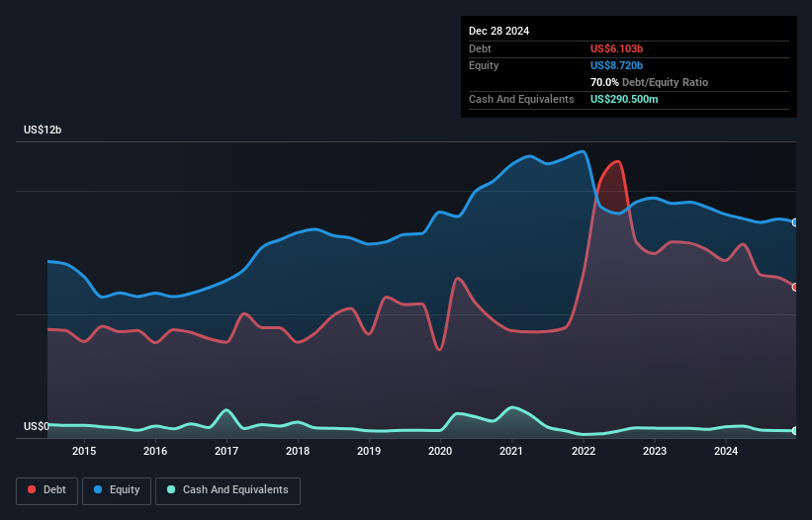The width and height of the screenshot is (812, 520).
Task: Click the US$12b y-axis label
Action: click(43, 130)
